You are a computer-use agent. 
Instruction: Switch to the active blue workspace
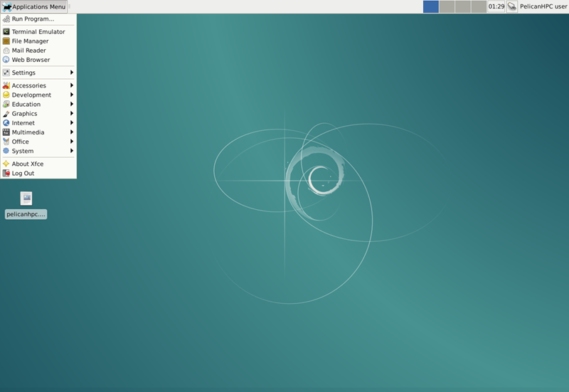tap(431, 6)
